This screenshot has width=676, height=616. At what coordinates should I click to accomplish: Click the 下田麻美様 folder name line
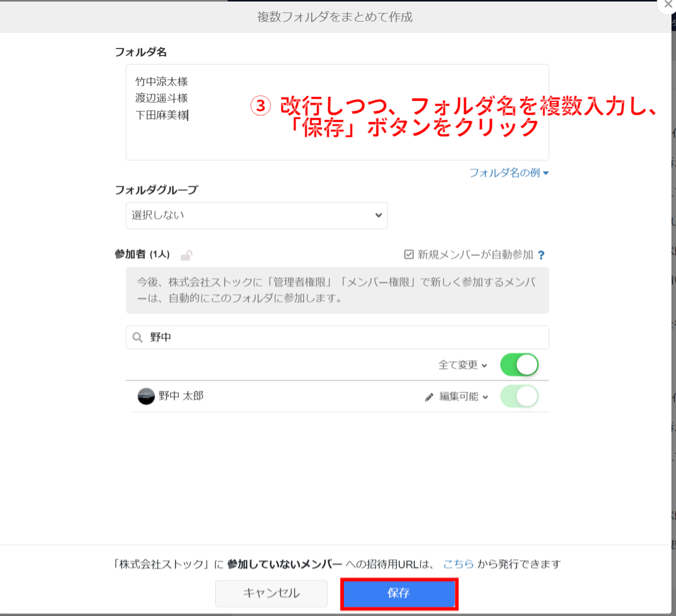click(161, 115)
